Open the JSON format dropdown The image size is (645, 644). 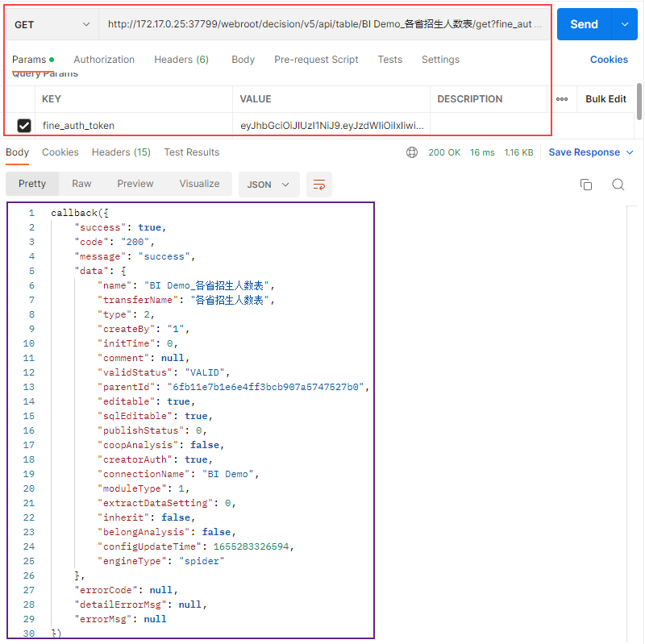click(268, 185)
